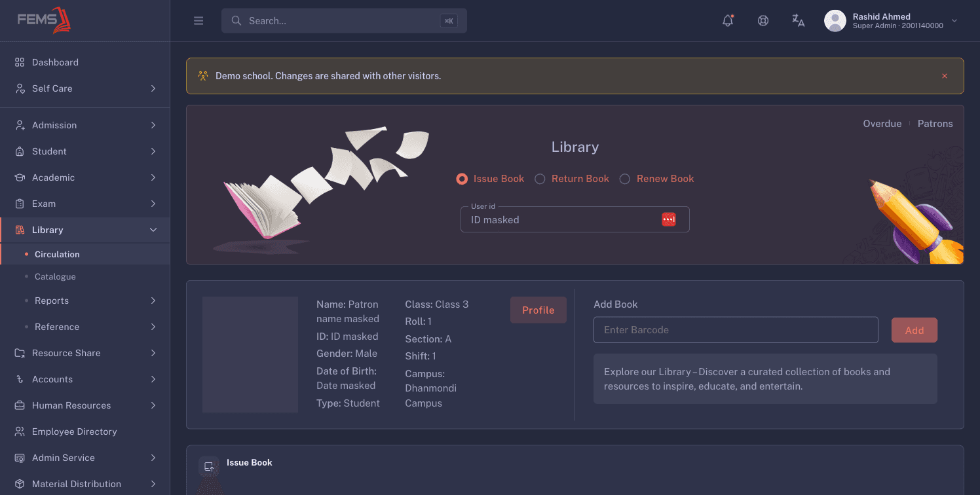Image resolution: width=980 pixels, height=495 pixels.
Task: Click the top Search box
Action: coord(344,21)
